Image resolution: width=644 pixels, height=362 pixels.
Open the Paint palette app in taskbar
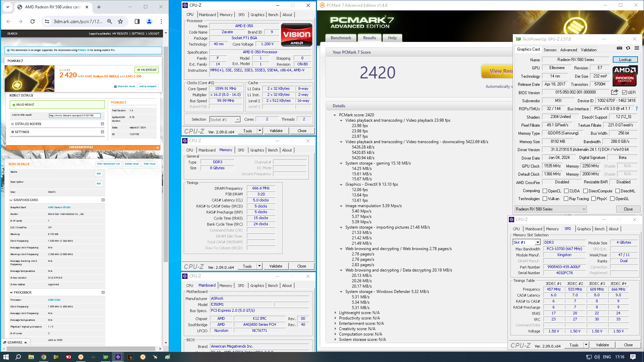click(x=168, y=357)
